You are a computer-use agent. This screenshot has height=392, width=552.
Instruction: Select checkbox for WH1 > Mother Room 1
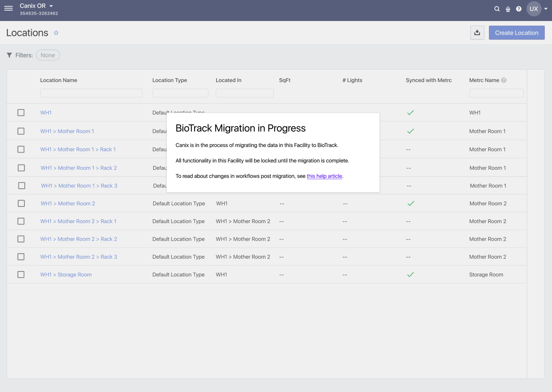point(21,131)
